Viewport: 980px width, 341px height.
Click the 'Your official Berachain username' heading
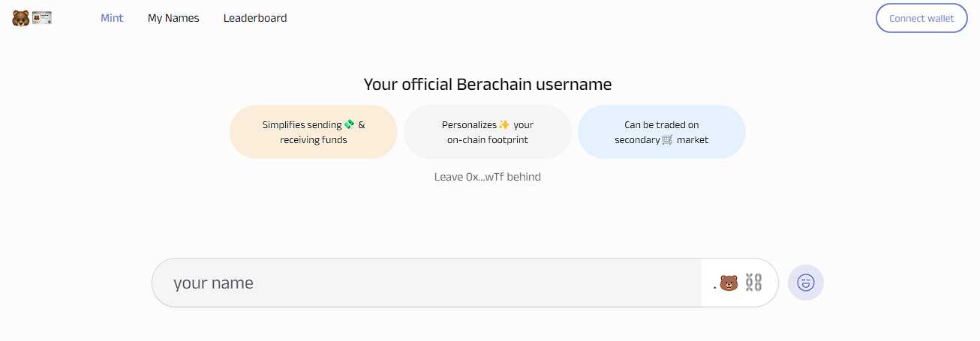tap(488, 84)
